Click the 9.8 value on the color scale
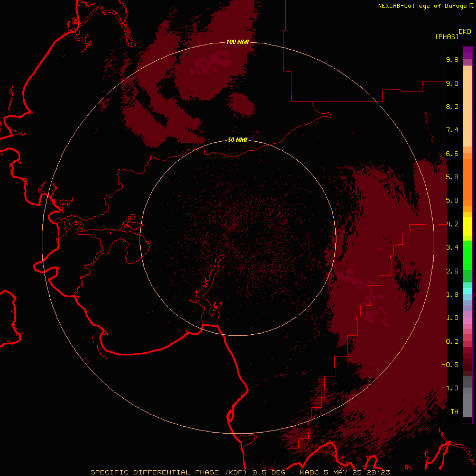 (x=452, y=59)
